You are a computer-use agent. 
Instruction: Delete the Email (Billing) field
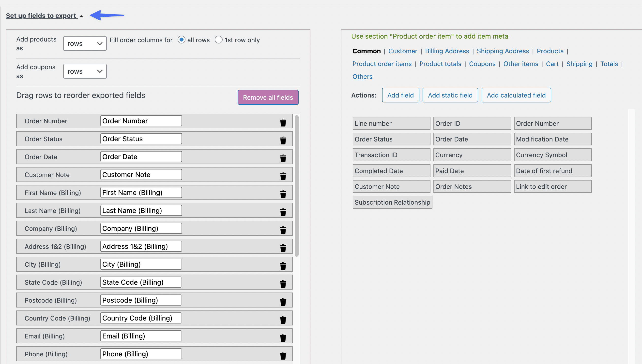[283, 337]
